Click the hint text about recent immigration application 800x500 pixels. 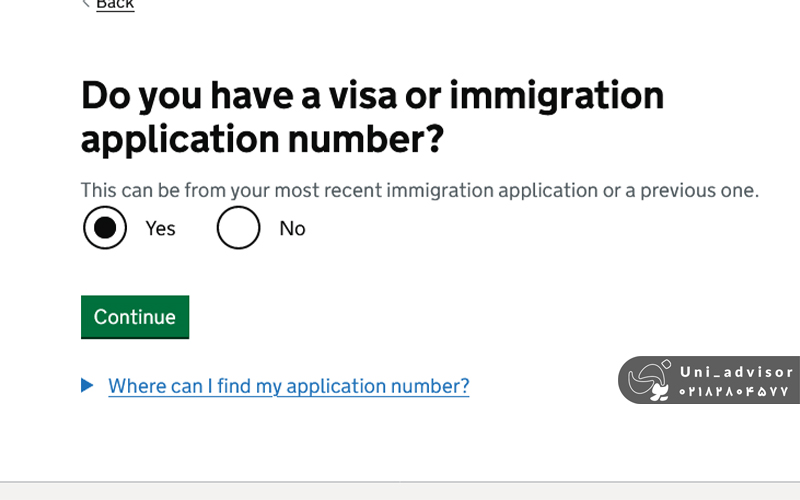[419, 190]
